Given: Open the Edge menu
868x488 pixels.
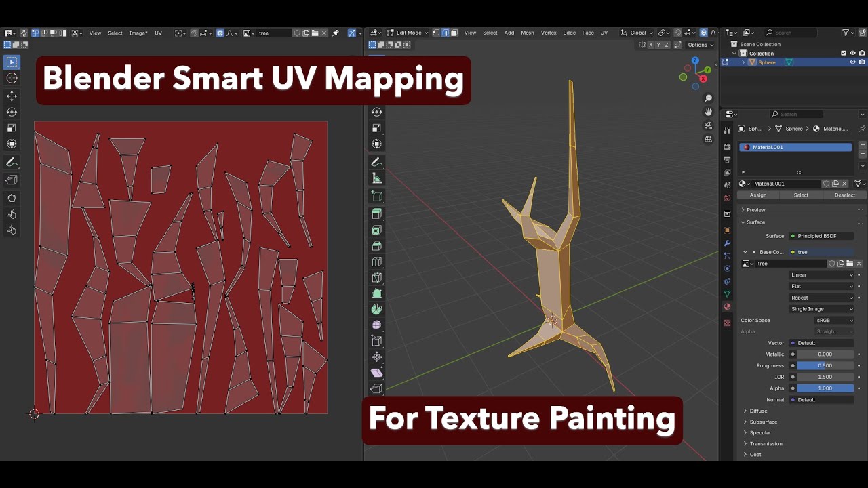Looking at the screenshot, I should point(570,33).
